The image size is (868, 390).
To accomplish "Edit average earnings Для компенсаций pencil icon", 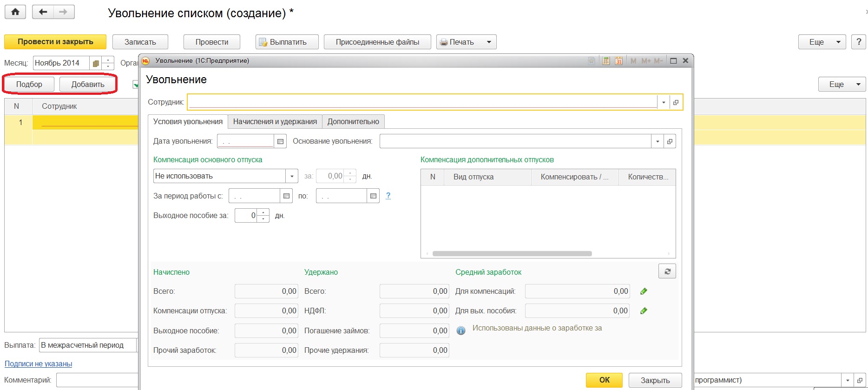I will coord(644,291).
